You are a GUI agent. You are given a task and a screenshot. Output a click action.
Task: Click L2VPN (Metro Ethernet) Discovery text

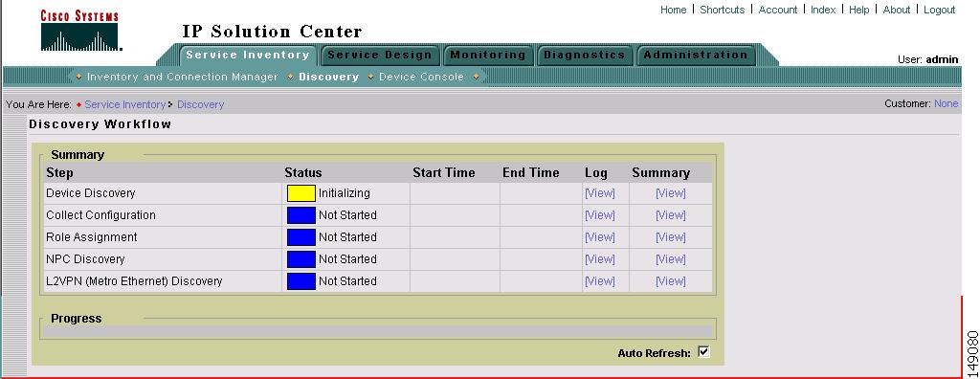click(134, 281)
